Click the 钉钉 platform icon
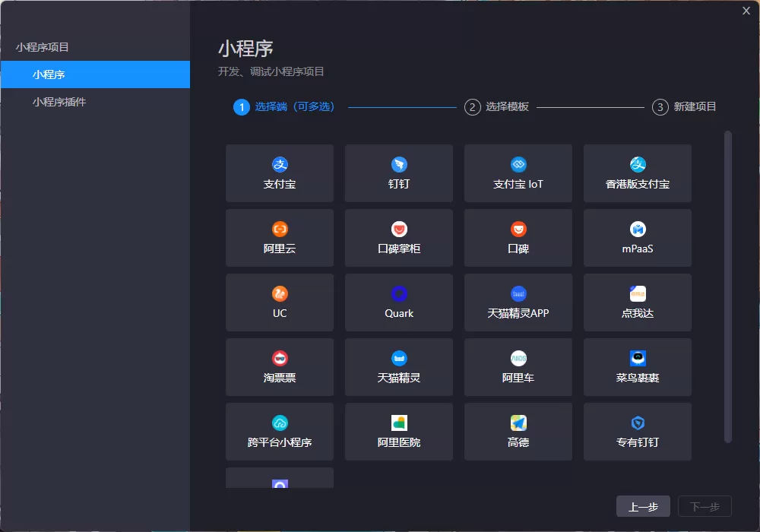Viewport: 760px width, 532px height. pos(398,173)
